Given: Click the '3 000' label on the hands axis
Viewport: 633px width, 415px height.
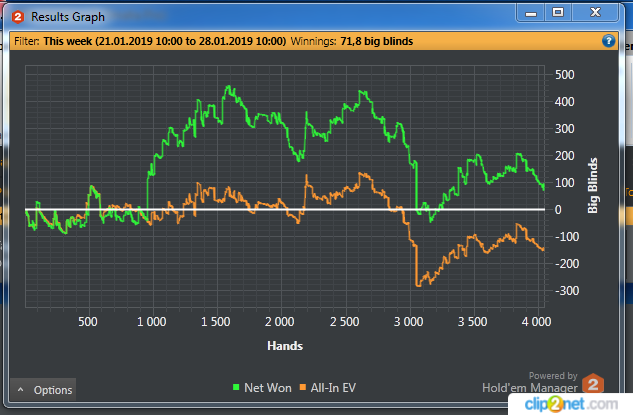Looking at the screenshot, I should pos(408,322).
